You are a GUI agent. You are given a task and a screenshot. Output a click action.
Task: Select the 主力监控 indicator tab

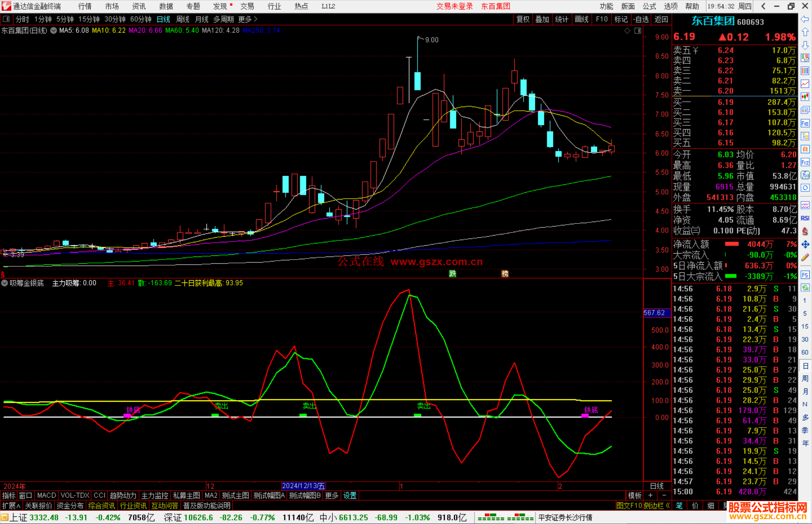coord(155,495)
